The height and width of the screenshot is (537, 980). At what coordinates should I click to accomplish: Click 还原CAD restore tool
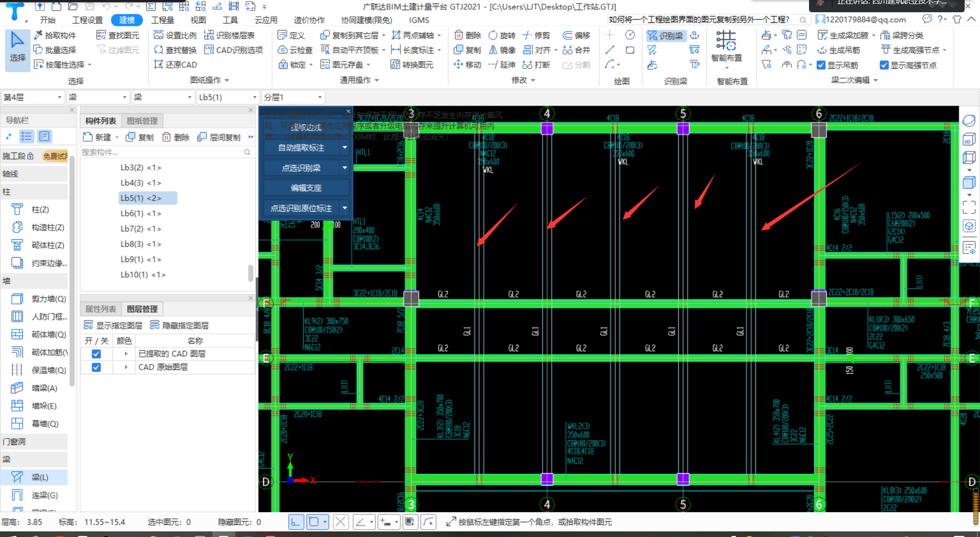[x=175, y=65]
